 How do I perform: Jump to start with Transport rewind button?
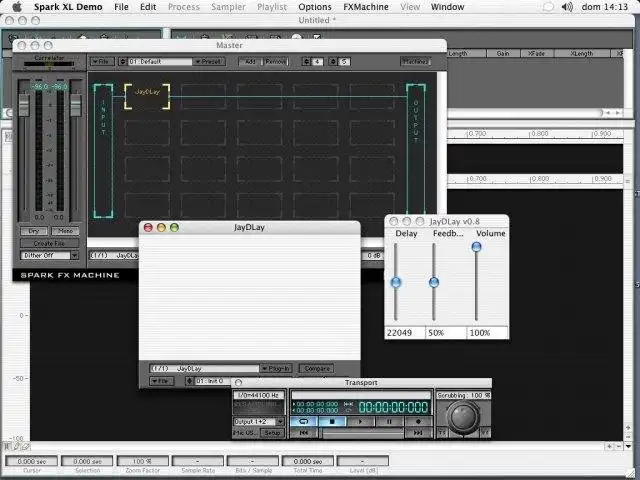pos(304,433)
